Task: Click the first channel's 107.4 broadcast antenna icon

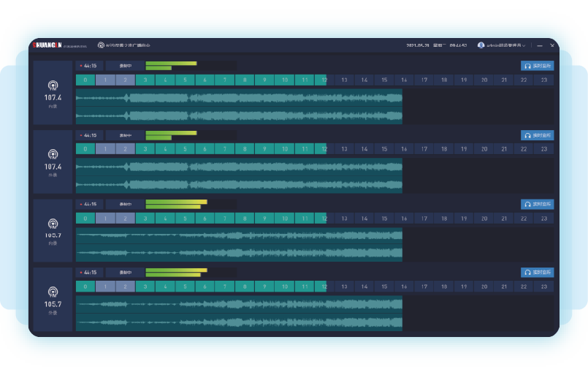Action: [x=53, y=86]
